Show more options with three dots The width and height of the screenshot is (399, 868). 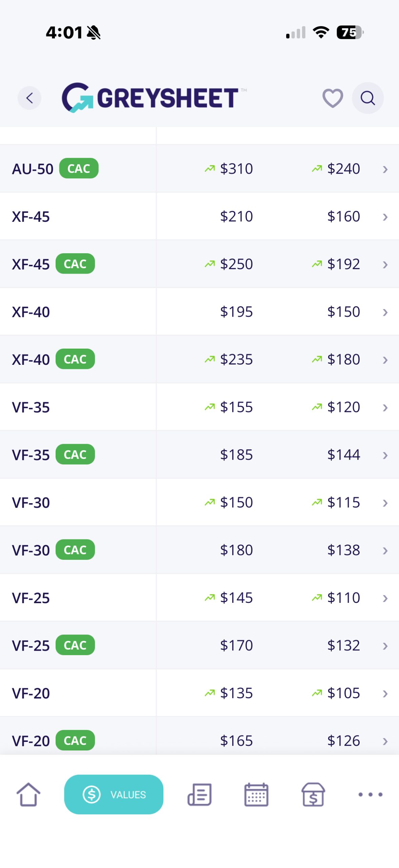tap(371, 794)
